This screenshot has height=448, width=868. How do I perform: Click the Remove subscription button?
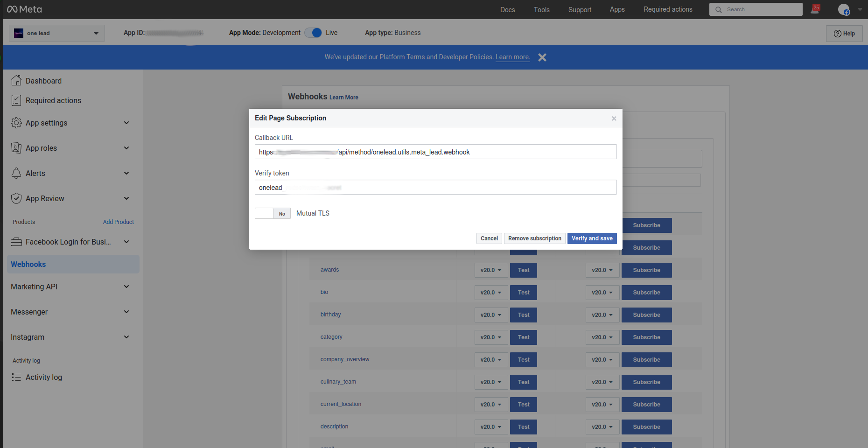535,238
